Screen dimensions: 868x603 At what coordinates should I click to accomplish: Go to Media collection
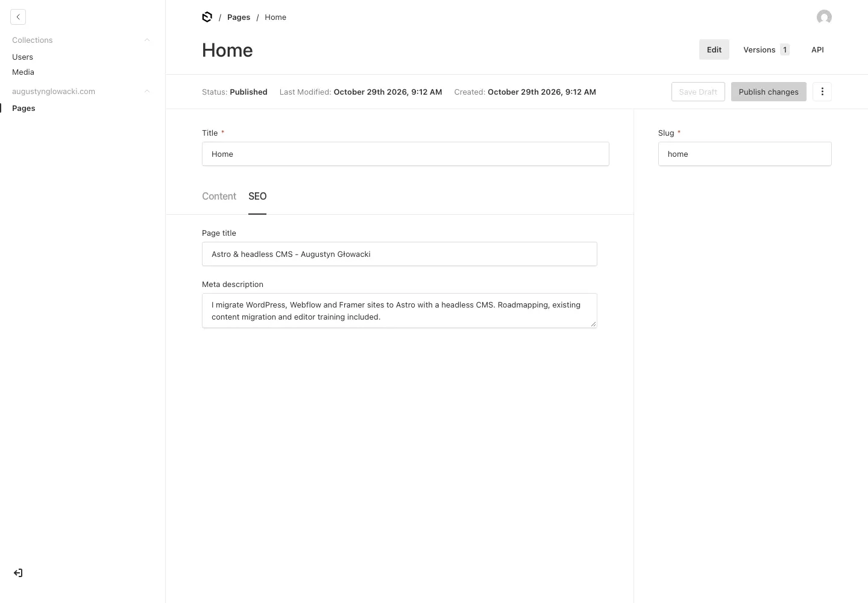click(x=23, y=72)
